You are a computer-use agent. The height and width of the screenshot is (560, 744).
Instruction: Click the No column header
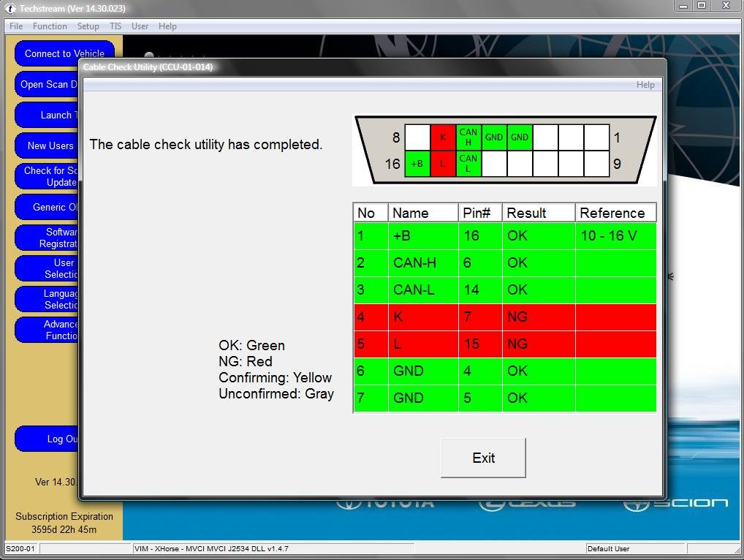371,213
